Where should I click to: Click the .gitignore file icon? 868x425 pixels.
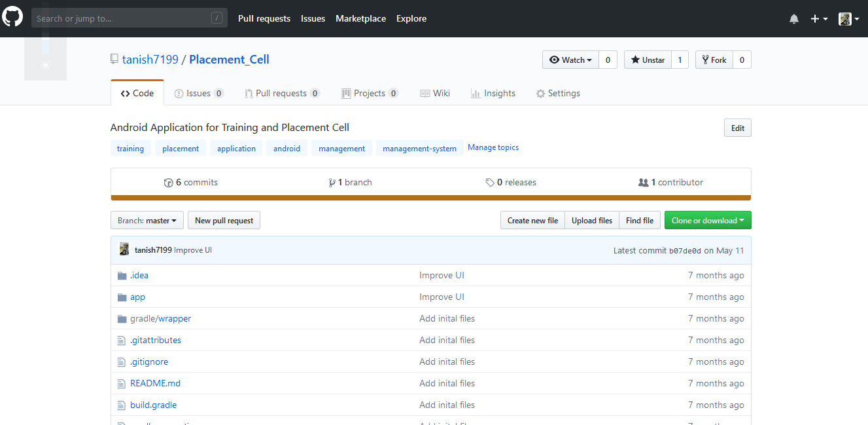[121, 362]
